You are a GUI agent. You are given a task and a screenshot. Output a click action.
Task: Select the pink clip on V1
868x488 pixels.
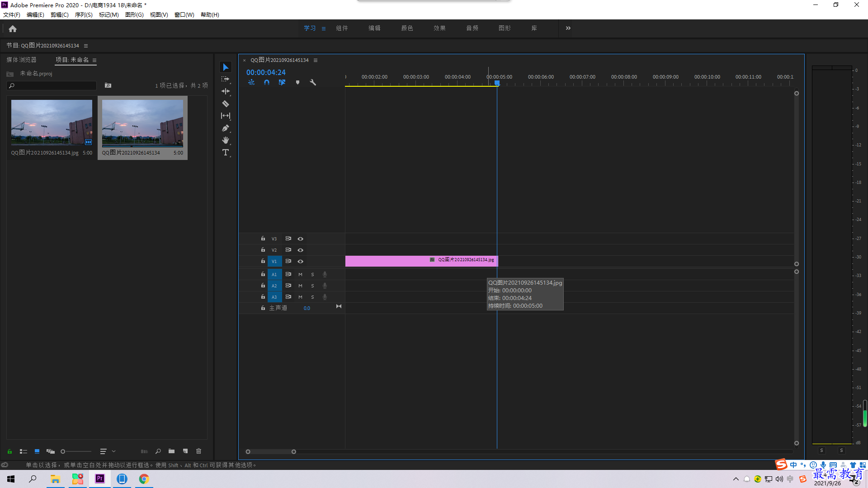point(421,261)
